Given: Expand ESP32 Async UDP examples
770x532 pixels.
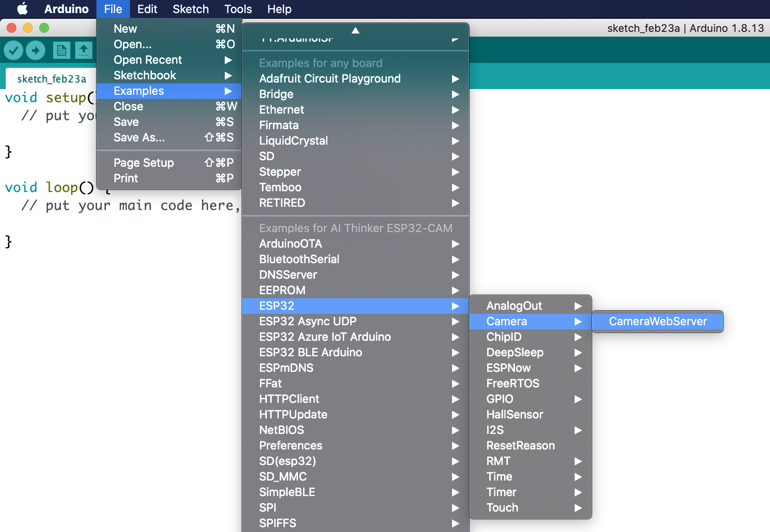Looking at the screenshot, I should (356, 321).
